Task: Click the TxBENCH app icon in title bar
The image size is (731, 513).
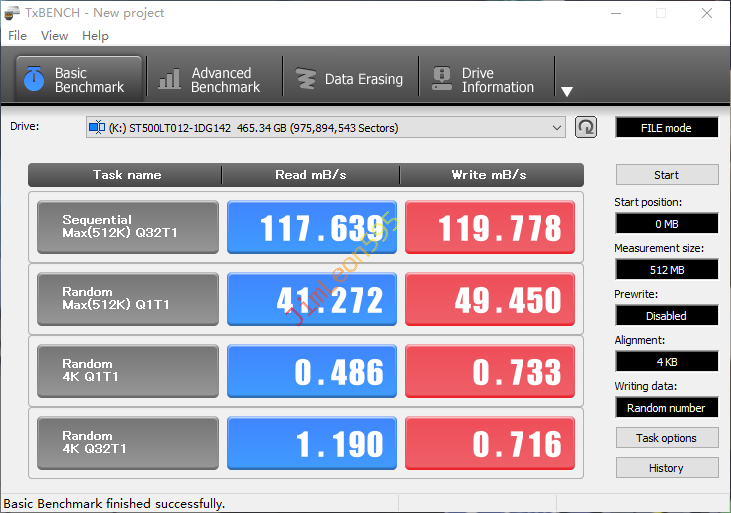Action: (14, 13)
